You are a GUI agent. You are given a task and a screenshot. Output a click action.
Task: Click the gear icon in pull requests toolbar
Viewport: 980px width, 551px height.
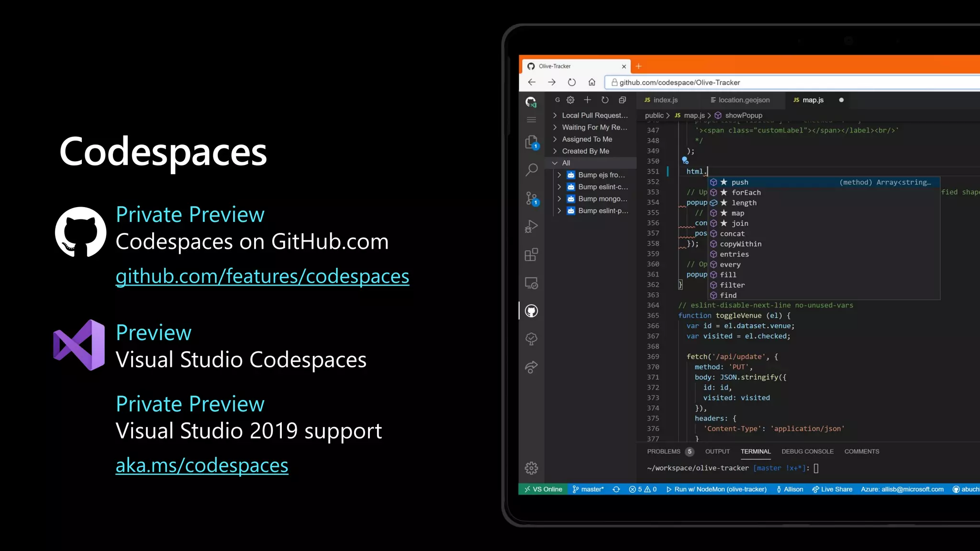coord(570,100)
